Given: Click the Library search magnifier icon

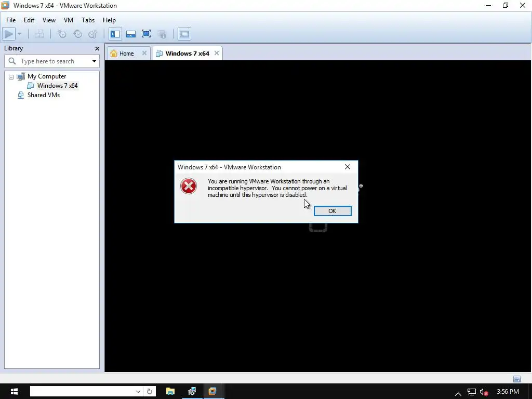Looking at the screenshot, I should 12,61.
